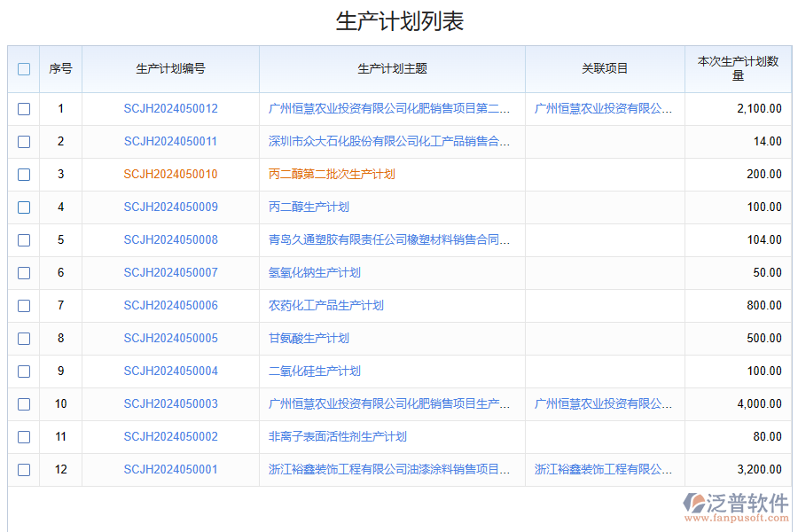The width and height of the screenshot is (798, 532).
Task: Click the 本次生产计划数量 column header
Action: (738, 68)
